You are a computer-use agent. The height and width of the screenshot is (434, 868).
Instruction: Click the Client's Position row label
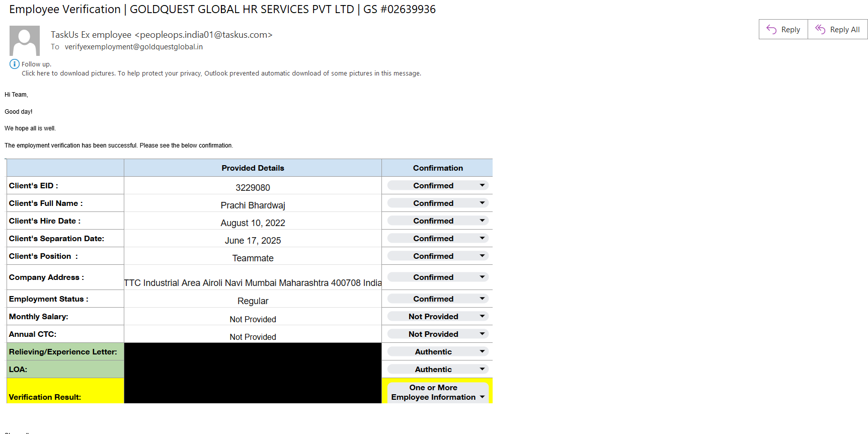(43, 256)
